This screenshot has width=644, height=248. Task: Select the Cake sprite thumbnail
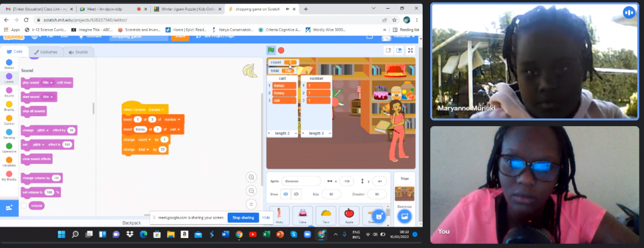coord(303,215)
